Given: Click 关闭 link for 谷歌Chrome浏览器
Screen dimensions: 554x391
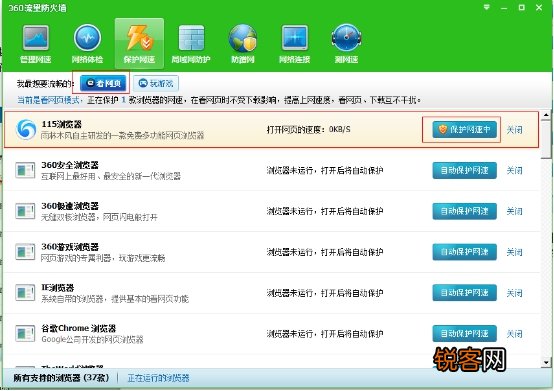Looking at the screenshot, I should (514, 334).
